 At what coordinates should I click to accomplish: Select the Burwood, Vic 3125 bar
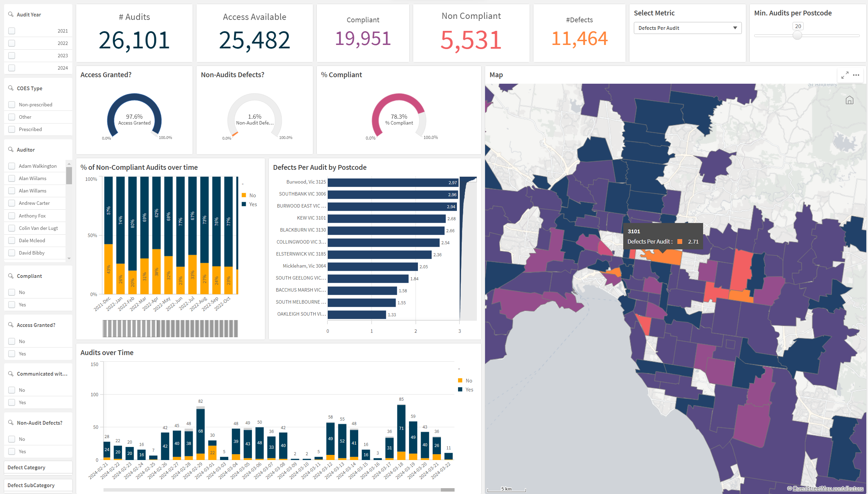[x=393, y=183]
